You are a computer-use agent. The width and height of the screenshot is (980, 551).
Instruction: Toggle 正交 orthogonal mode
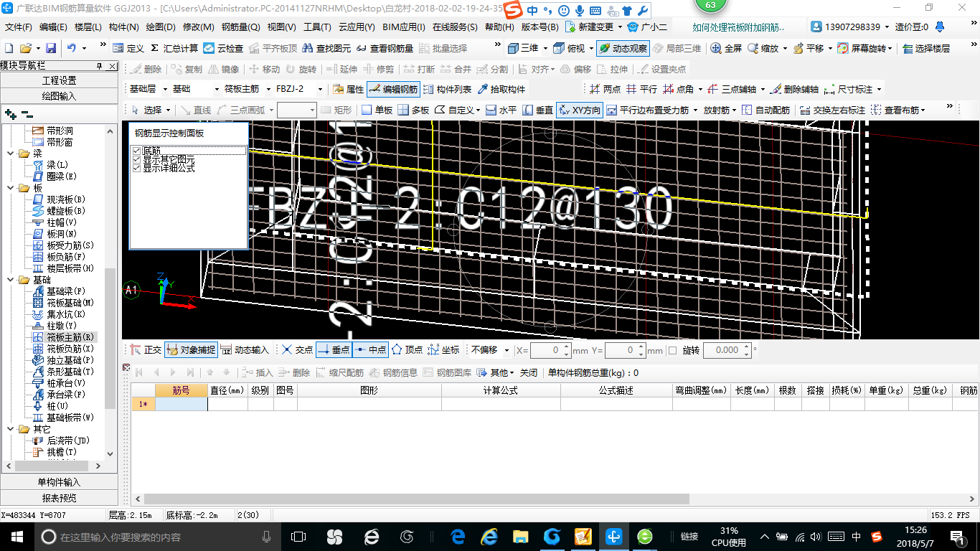(146, 350)
